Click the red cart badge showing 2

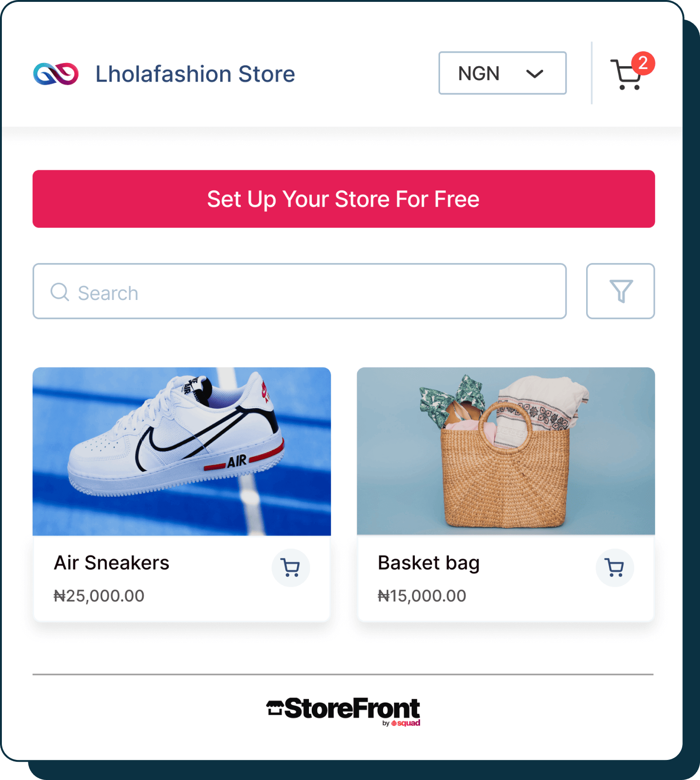coord(643,63)
